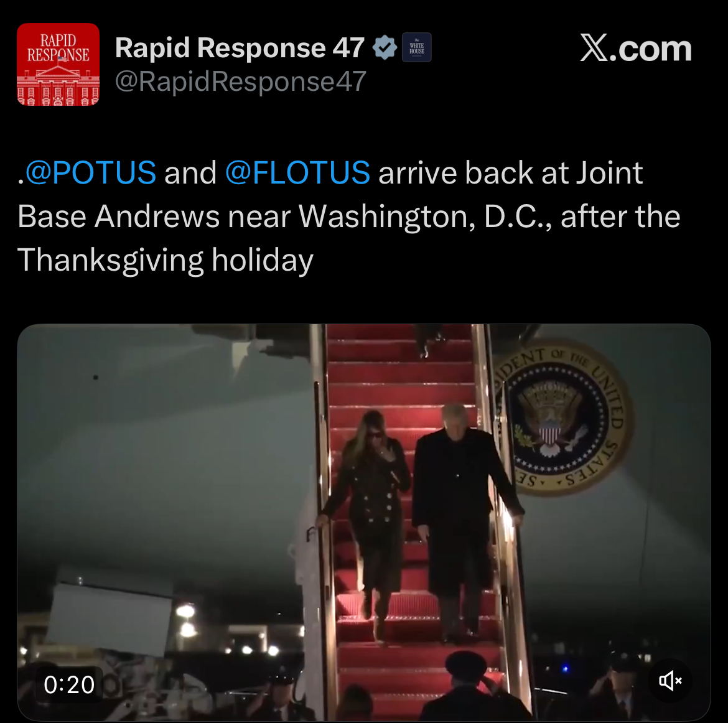Click the blue verified checkmark badge

tap(385, 47)
